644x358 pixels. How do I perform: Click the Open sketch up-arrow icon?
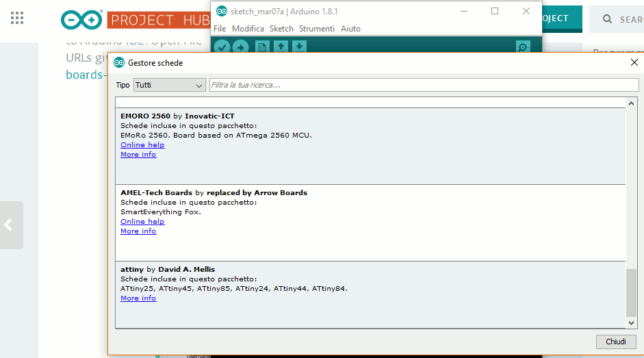tap(281, 47)
